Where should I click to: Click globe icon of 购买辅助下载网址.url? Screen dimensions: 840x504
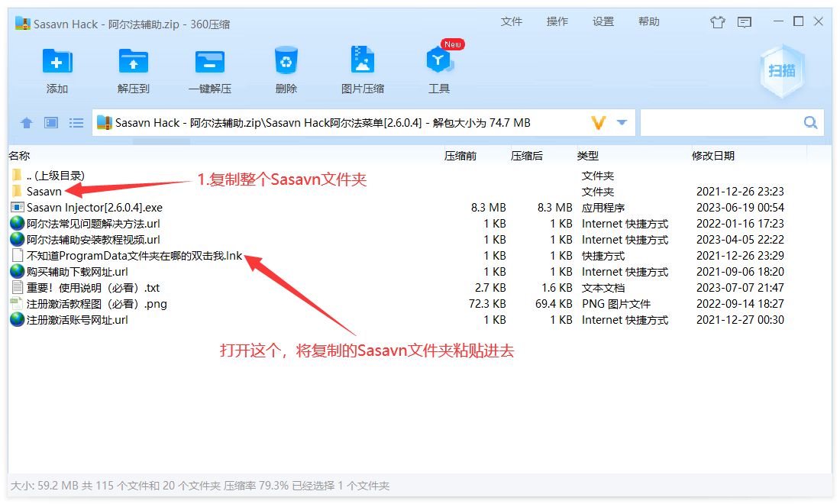point(17,271)
